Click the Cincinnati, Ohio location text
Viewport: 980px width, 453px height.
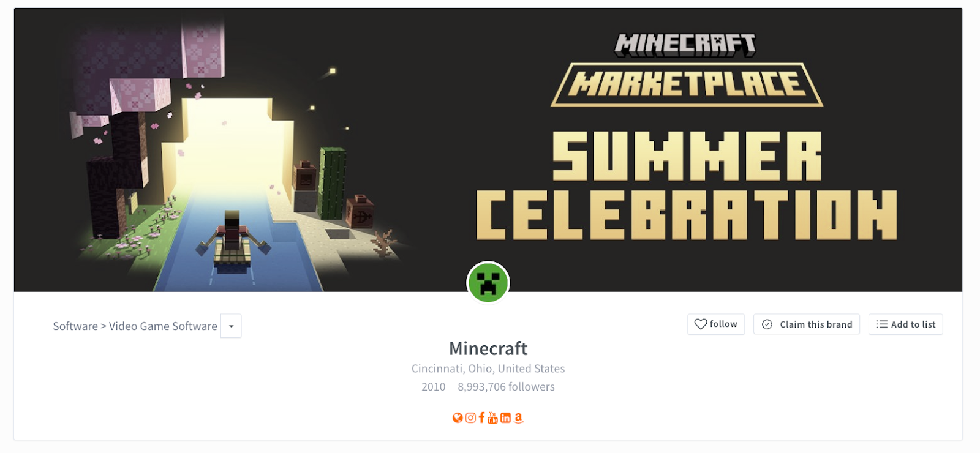[488, 369]
